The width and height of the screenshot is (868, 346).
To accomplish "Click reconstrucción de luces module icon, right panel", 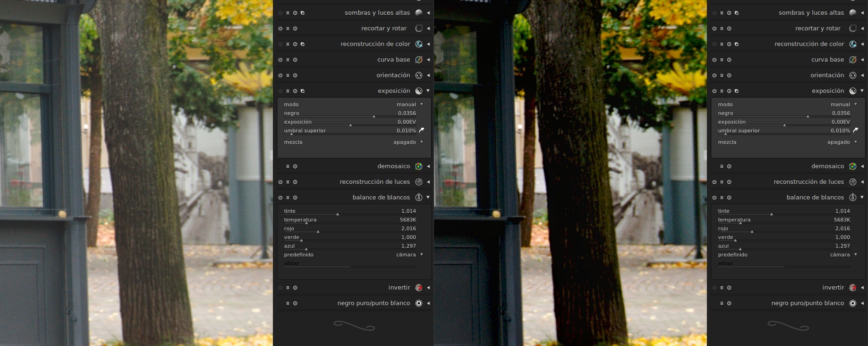I will point(853,182).
